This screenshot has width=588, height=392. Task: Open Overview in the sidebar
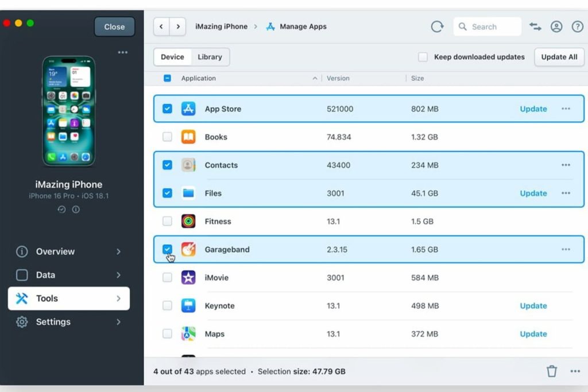(x=69, y=251)
